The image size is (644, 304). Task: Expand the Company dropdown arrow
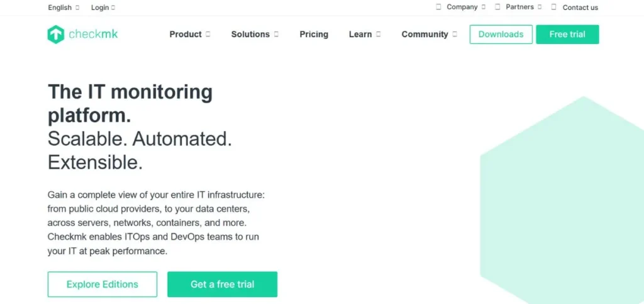click(484, 7)
